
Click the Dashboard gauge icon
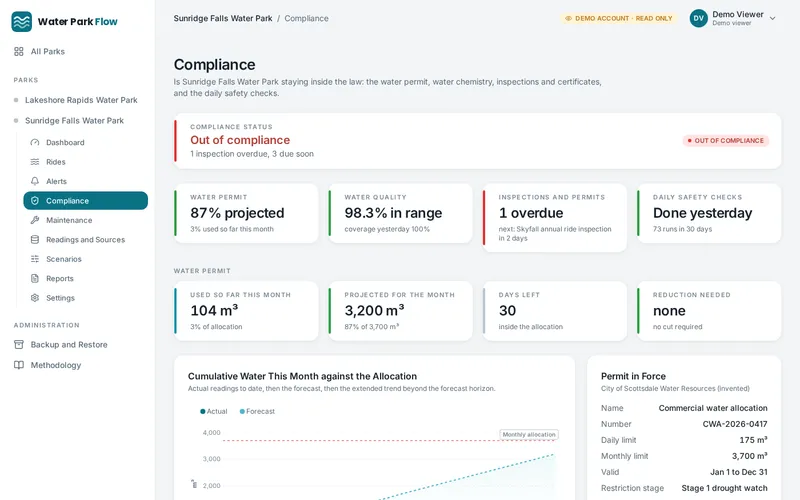(x=35, y=142)
